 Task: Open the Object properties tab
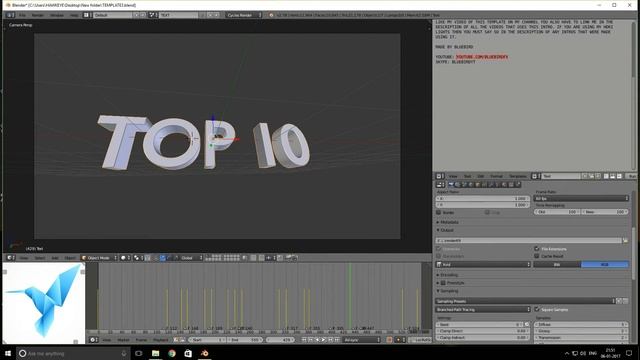(x=478, y=184)
